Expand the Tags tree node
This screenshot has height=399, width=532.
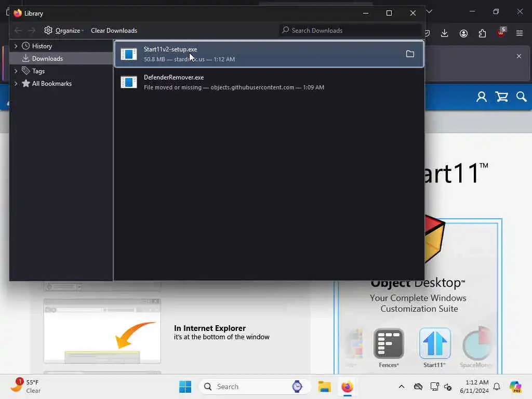click(16, 71)
